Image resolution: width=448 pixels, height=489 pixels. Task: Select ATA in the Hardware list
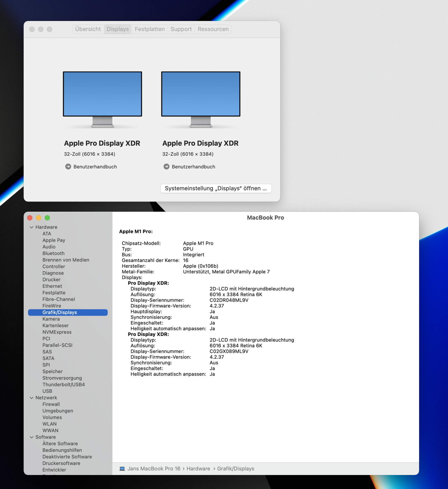pos(47,234)
